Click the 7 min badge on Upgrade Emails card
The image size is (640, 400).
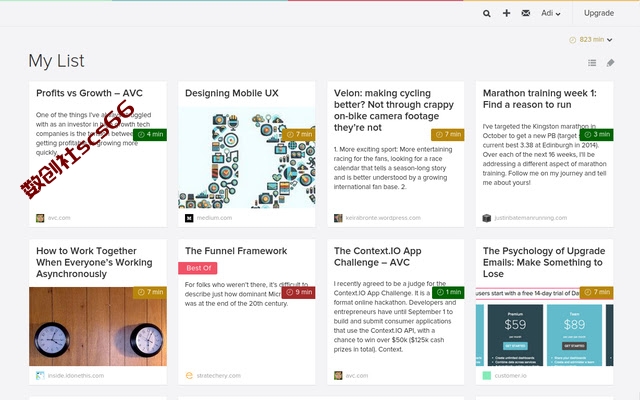tap(596, 292)
